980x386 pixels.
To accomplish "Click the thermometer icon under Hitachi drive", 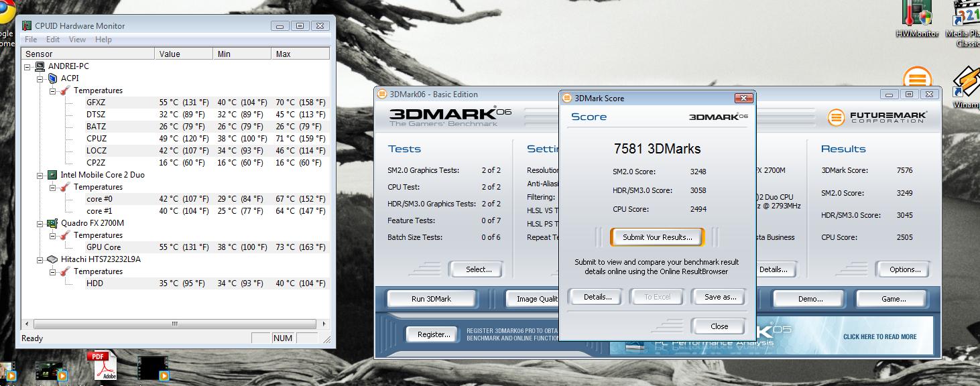I will click(66, 271).
